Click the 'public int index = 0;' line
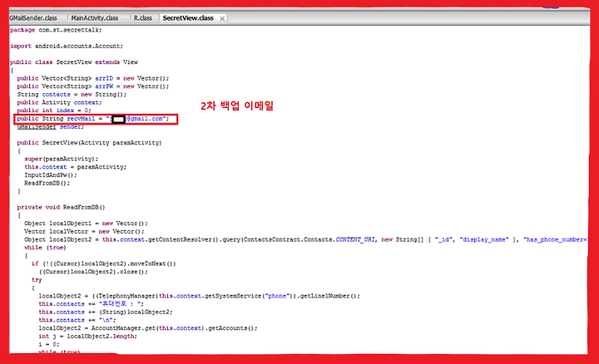 pyautogui.click(x=54, y=111)
